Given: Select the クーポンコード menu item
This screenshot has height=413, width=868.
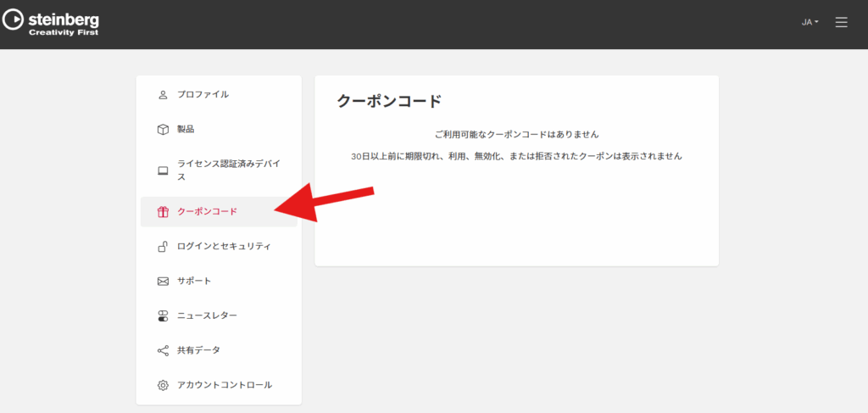Looking at the screenshot, I should (x=219, y=211).
